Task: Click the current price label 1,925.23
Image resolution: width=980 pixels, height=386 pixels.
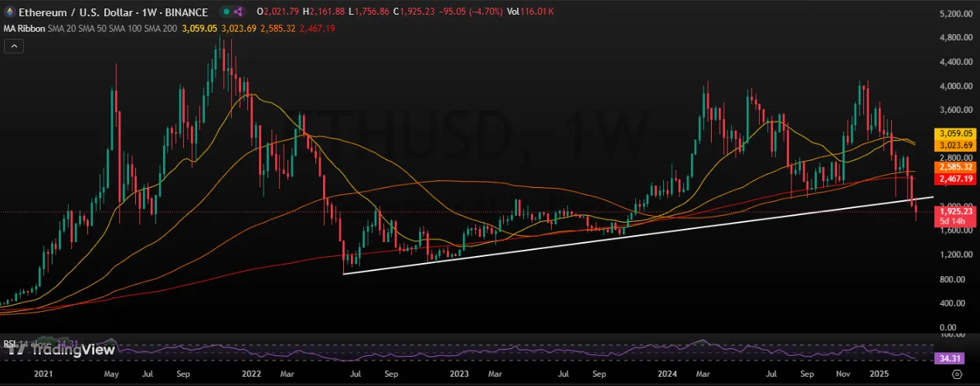Action: [954, 210]
